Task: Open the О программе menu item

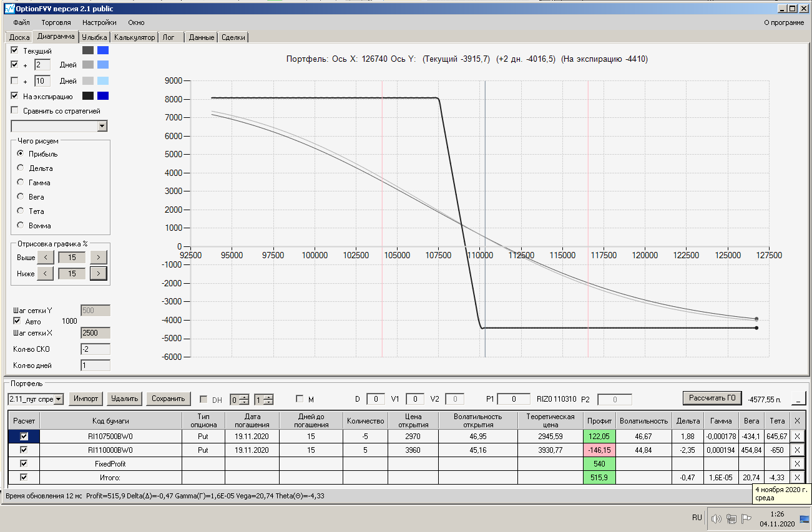Action: [x=784, y=22]
